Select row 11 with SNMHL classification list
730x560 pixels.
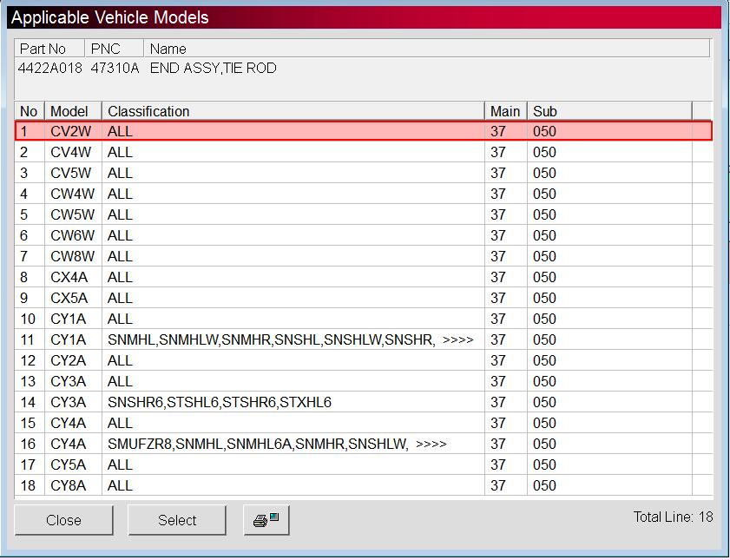(x=260, y=339)
